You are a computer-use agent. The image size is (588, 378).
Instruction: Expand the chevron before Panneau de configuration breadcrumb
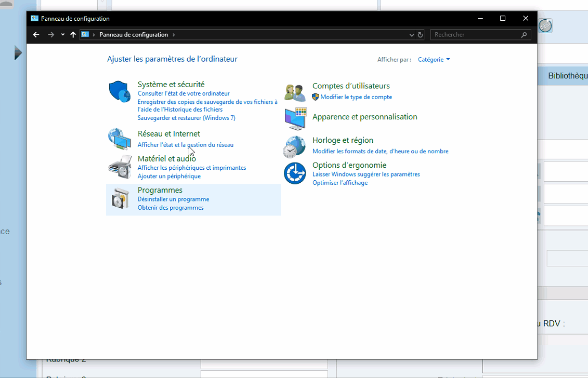tap(94, 35)
